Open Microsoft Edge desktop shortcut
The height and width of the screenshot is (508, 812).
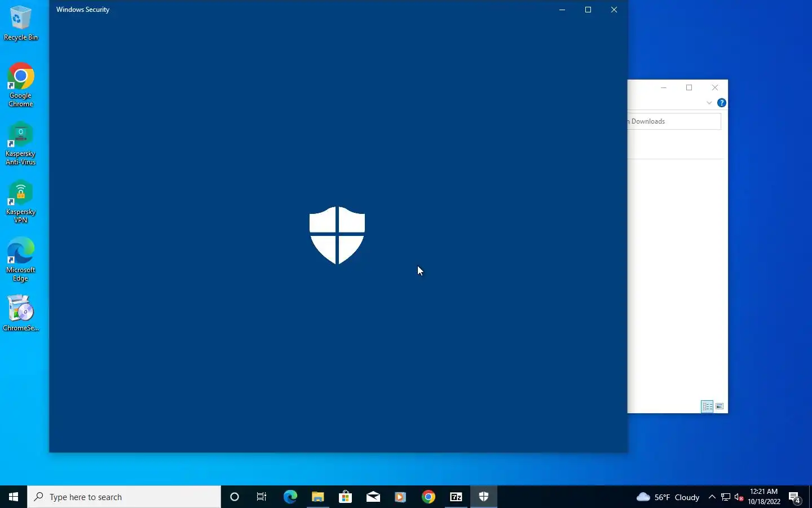(21, 260)
